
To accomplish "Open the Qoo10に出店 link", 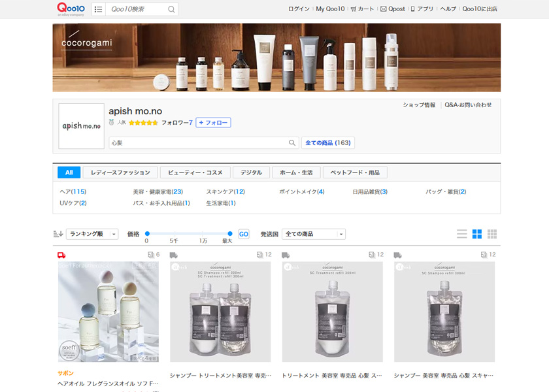I will (x=480, y=9).
